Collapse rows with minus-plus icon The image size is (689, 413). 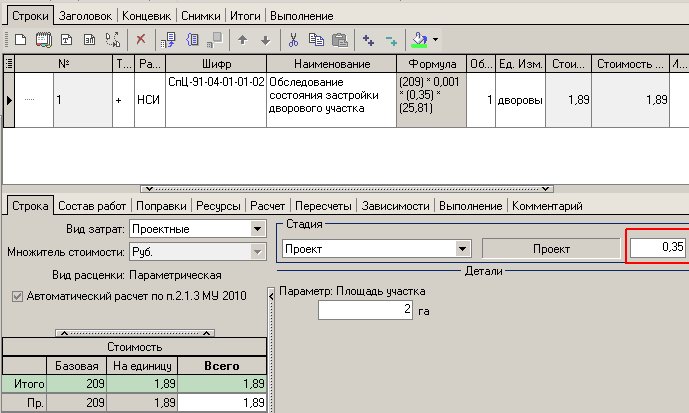tap(391, 40)
